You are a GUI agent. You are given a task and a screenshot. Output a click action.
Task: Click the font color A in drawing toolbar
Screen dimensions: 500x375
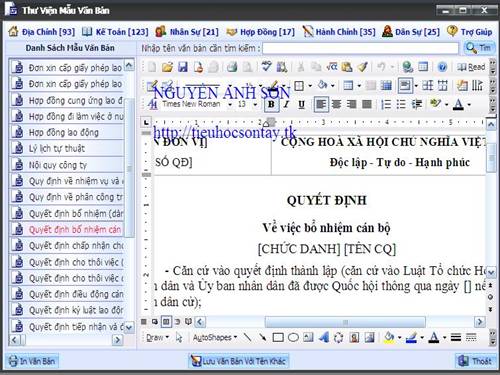[x=434, y=338]
